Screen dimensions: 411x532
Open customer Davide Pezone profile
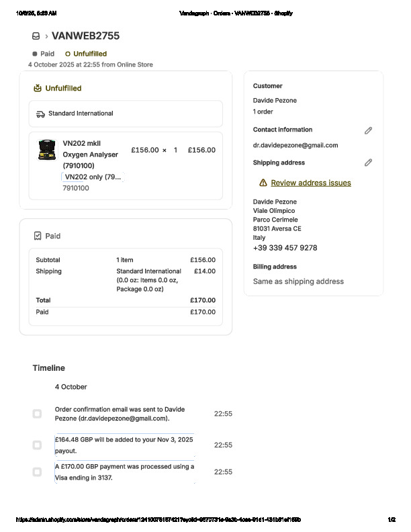point(275,101)
